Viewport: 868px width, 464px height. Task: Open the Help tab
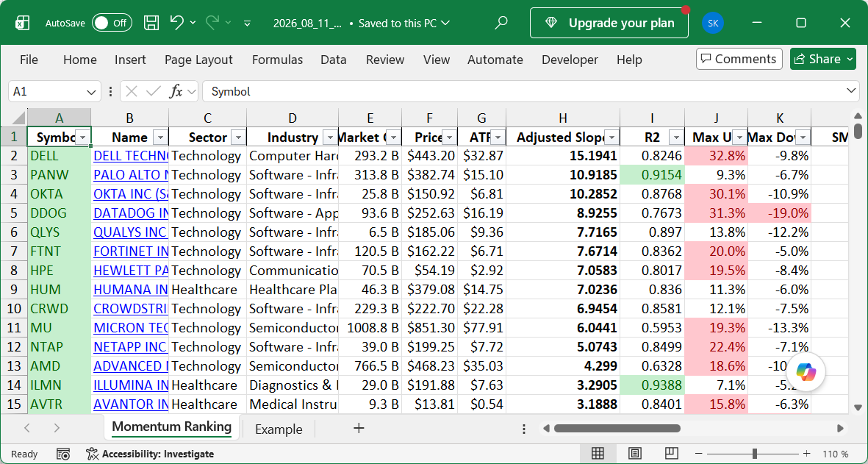[x=629, y=60]
